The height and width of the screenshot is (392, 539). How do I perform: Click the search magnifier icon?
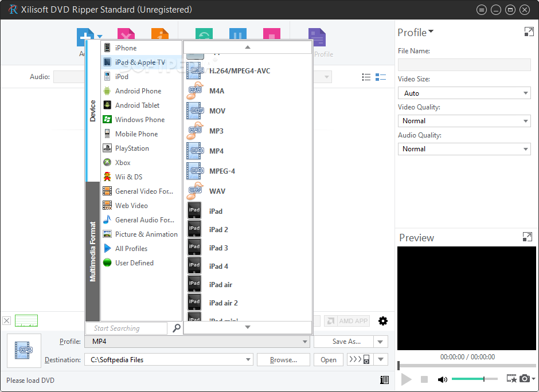click(x=177, y=328)
